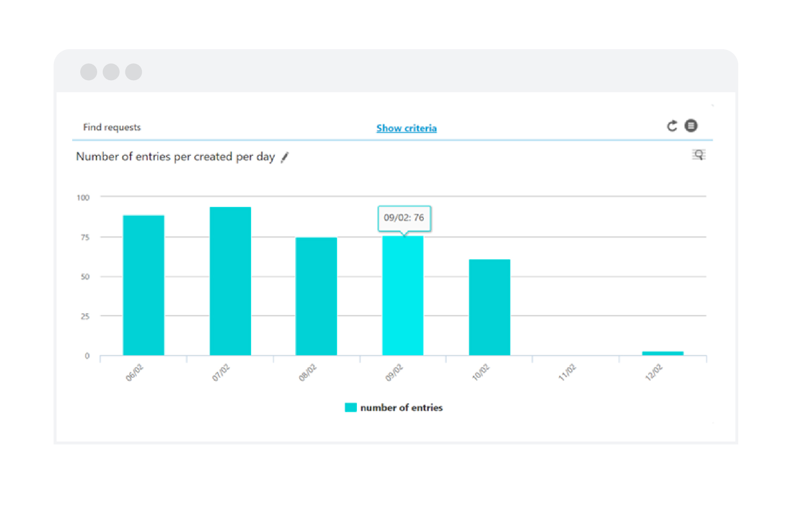Click the 08/02 axis label
Screen dimensions: 791x532
pyautogui.click(x=308, y=372)
